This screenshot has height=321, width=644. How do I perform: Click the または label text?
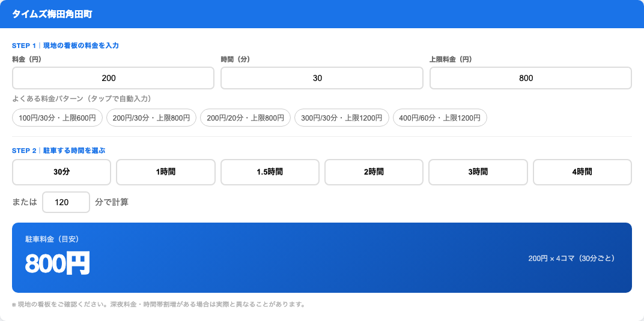[x=25, y=202]
